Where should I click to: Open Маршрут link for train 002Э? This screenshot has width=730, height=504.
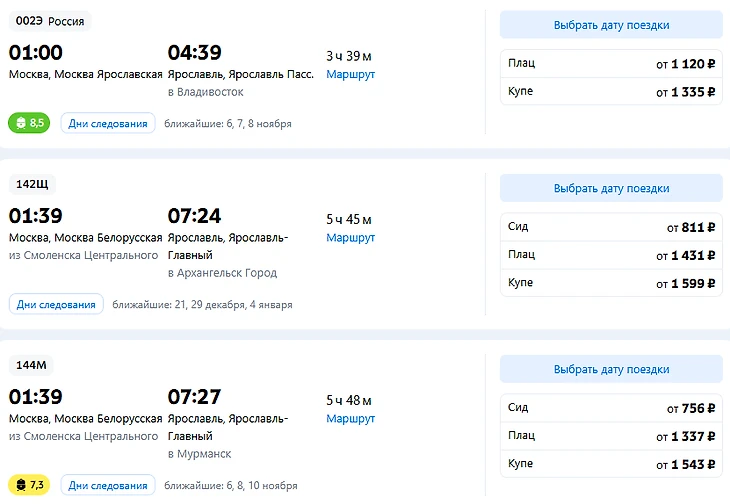point(350,74)
